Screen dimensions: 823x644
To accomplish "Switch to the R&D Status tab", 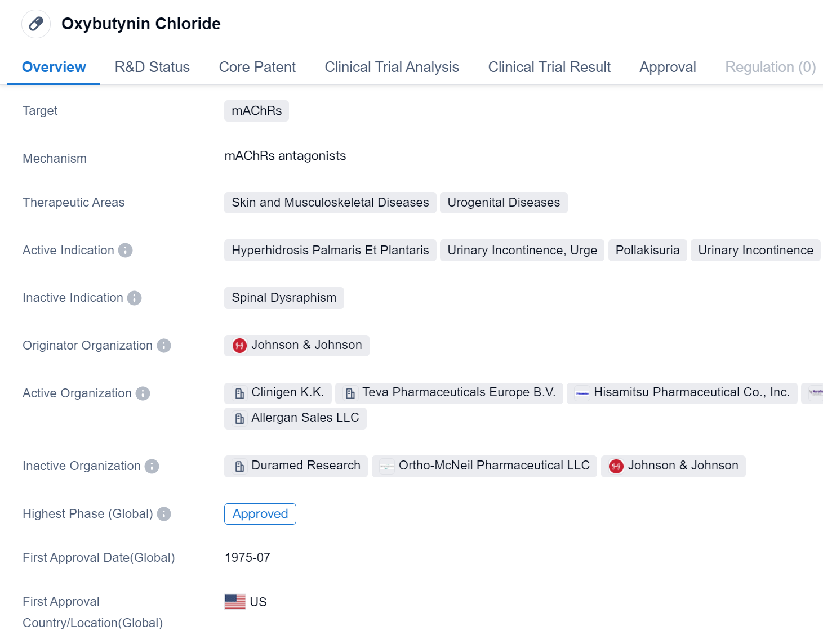I will [152, 67].
